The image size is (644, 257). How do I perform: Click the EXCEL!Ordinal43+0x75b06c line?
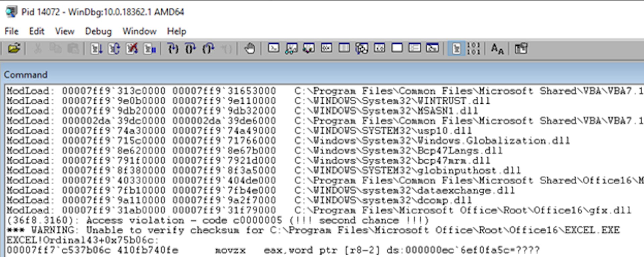(82, 240)
